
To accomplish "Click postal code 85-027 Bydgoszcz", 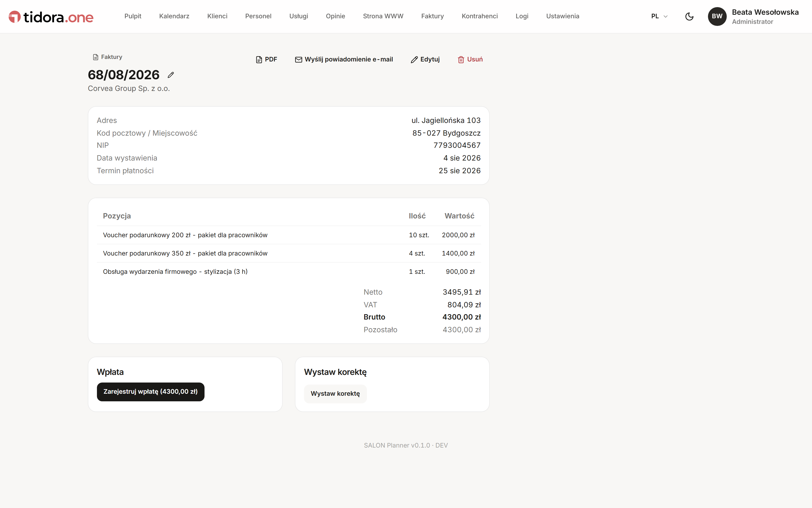I will [x=447, y=133].
